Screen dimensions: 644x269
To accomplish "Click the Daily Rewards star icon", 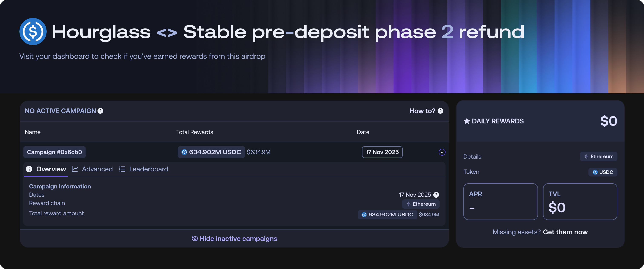I will 467,121.
